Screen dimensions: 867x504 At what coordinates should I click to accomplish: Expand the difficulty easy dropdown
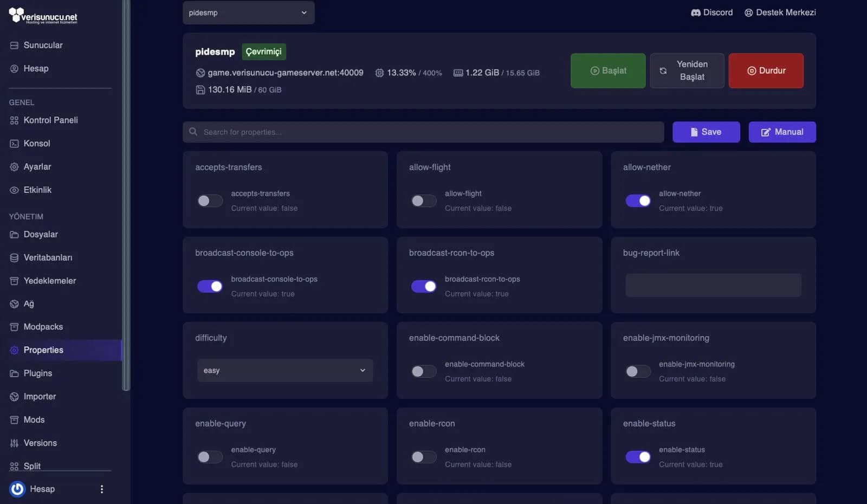click(x=285, y=371)
